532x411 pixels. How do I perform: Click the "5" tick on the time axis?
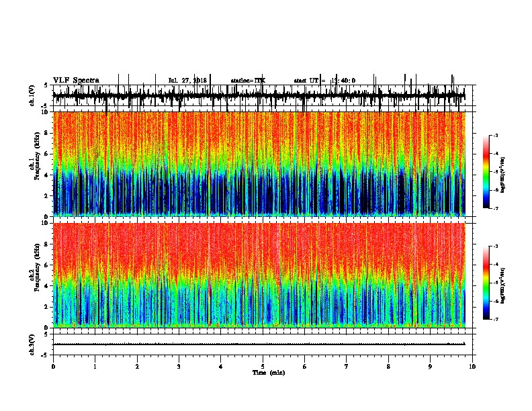pos(263,367)
